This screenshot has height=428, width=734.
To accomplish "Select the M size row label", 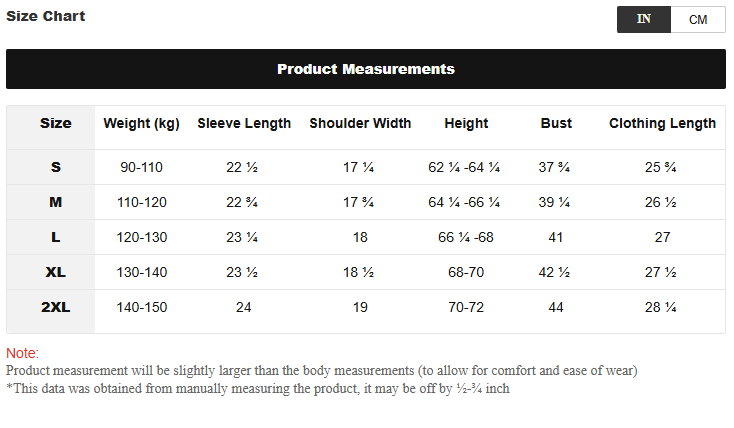I will tap(56, 202).
